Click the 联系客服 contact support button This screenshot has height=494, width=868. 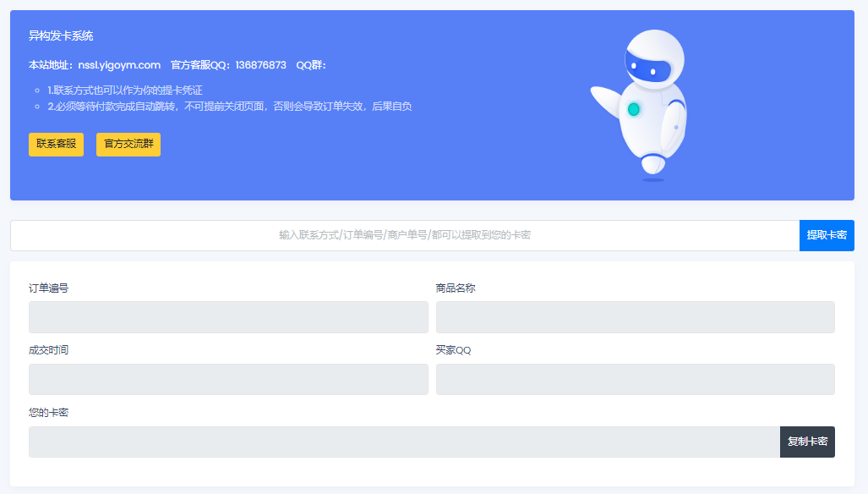(55, 144)
